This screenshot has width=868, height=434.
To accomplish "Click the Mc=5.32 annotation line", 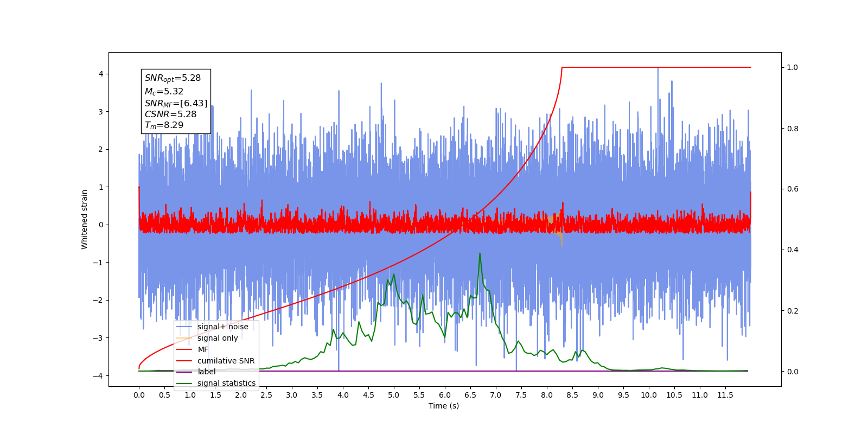I will tap(164, 92).
